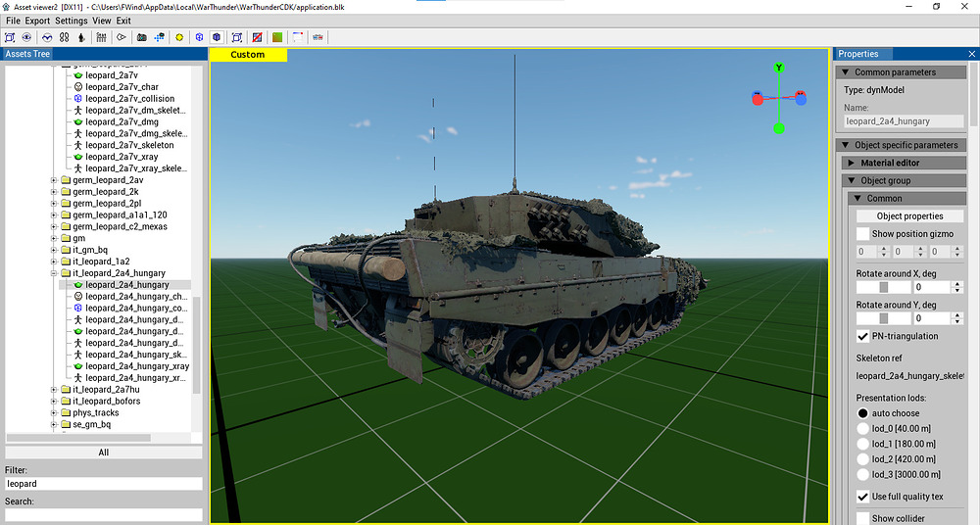Toggle the Show position gizmo checkbox
This screenshot has width=980, height=525.
863,234
